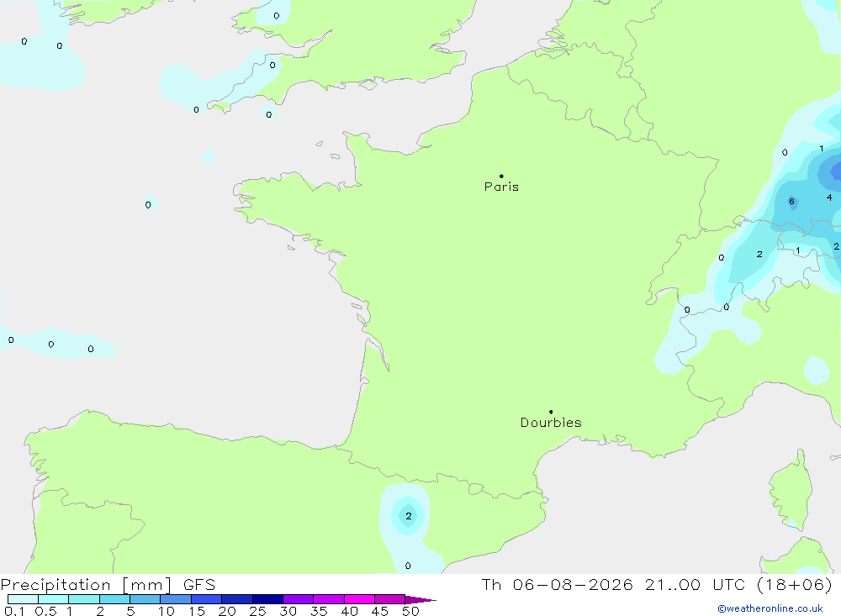Select the Dourbies location dot

(551, 412)
